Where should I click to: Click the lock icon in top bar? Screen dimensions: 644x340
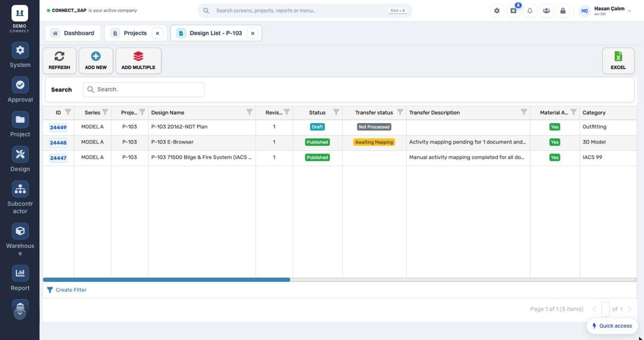click(563, 11)
